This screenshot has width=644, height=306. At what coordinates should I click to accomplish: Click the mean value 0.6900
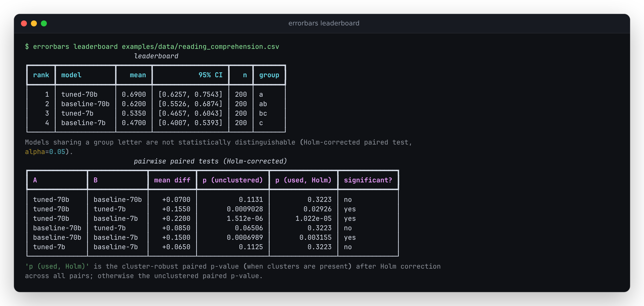[134, 94]
